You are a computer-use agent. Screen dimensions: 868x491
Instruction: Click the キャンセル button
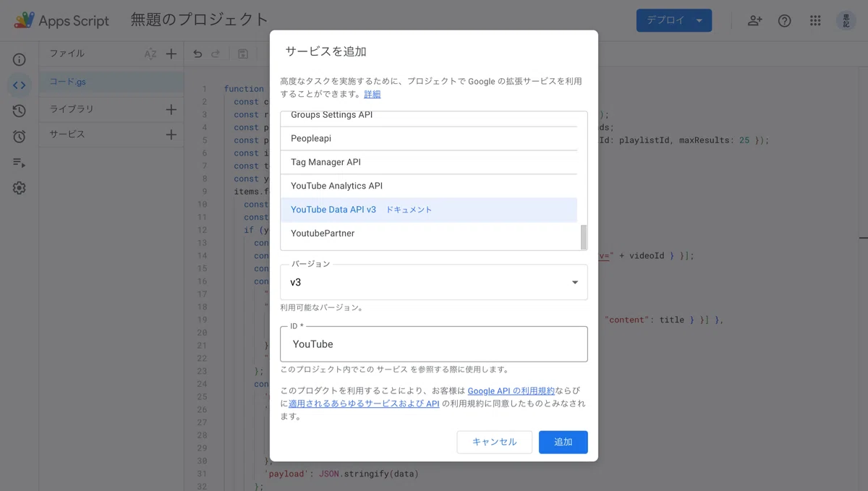pyautogui.click(x=495, y=442)
